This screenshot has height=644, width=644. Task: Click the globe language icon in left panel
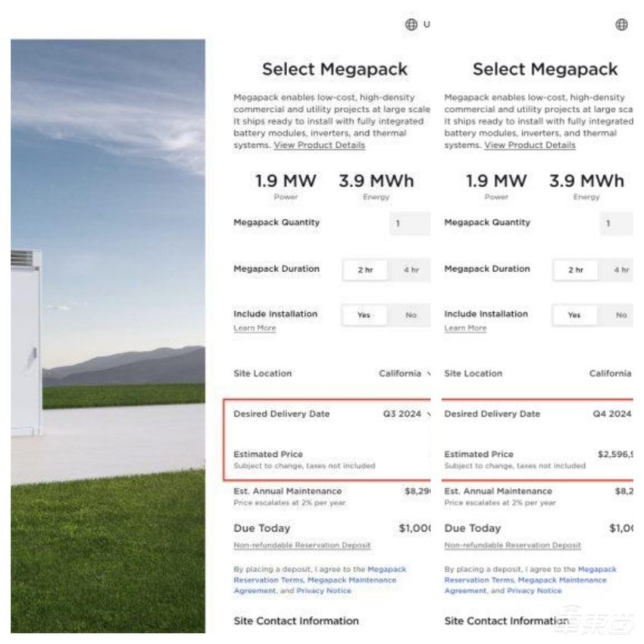point(411,25)
